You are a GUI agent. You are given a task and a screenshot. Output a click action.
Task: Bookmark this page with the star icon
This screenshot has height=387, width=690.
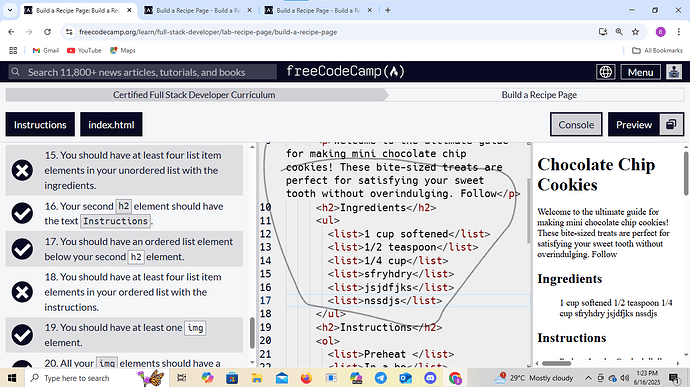635,32
